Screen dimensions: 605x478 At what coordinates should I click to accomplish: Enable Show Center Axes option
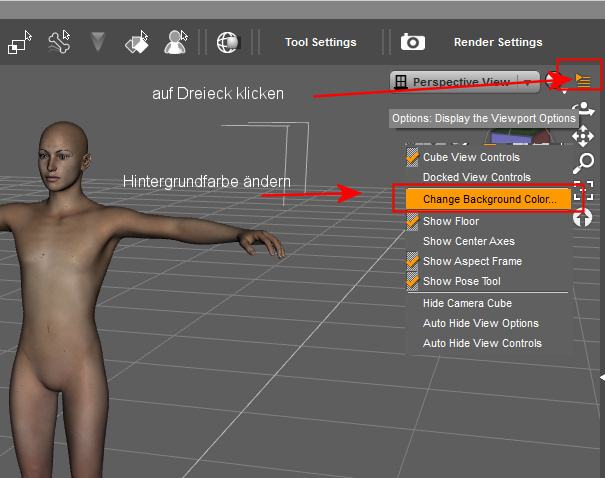coord(488,241)
